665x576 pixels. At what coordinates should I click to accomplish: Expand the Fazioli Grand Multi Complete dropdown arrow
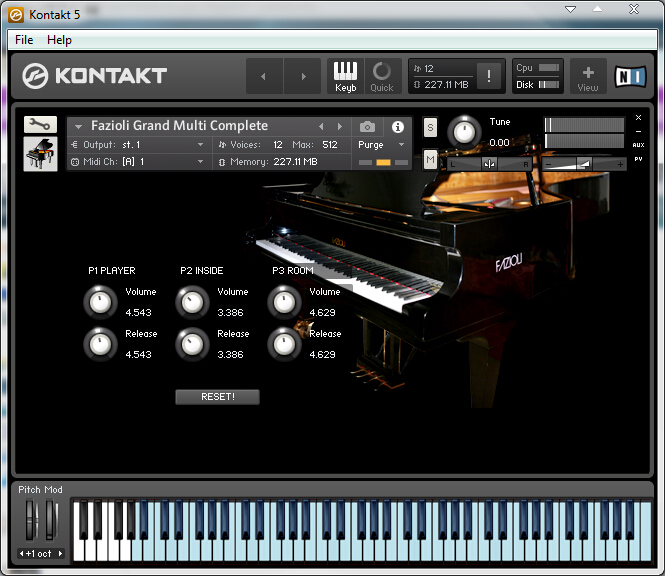[78, 126]
